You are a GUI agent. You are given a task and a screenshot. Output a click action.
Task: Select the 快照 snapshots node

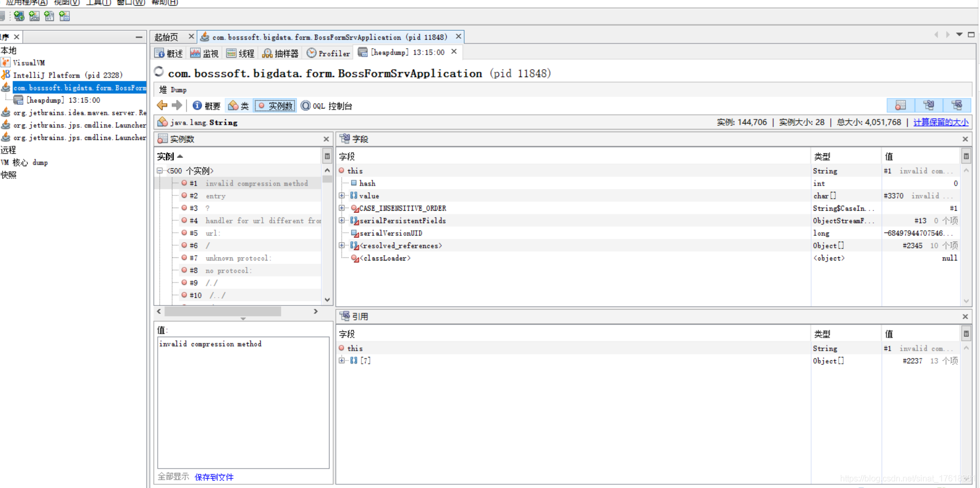pos(9,175)
